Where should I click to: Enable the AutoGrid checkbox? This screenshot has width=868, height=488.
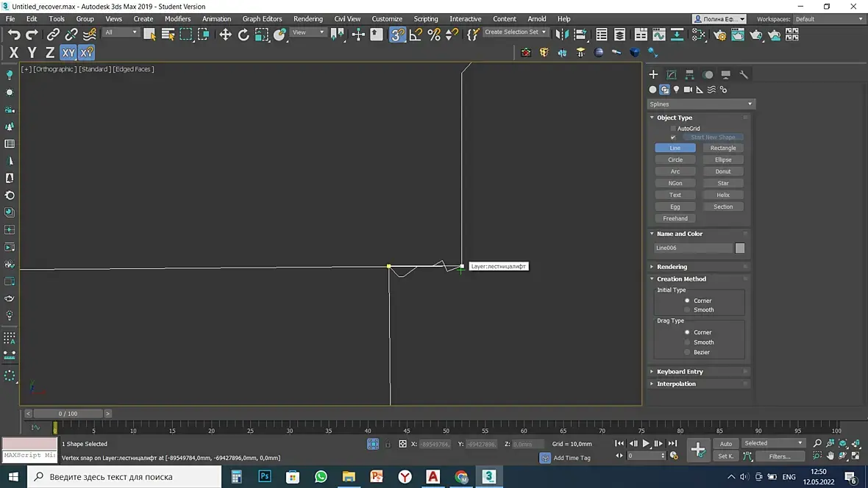click(673, 129)
